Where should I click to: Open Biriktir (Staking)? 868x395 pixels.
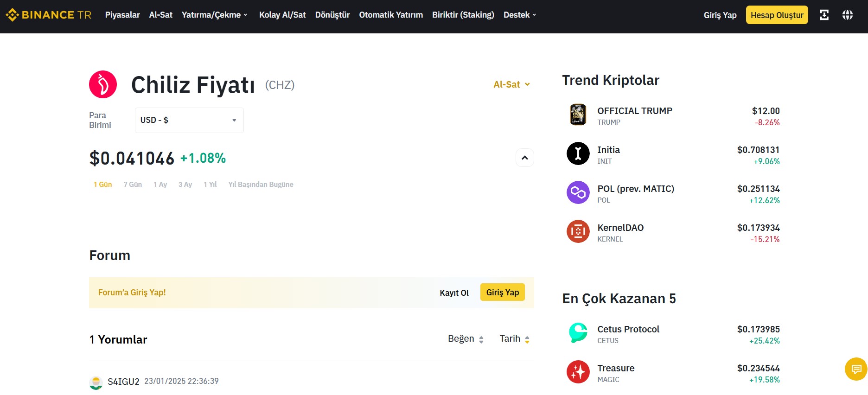(463, 15)
